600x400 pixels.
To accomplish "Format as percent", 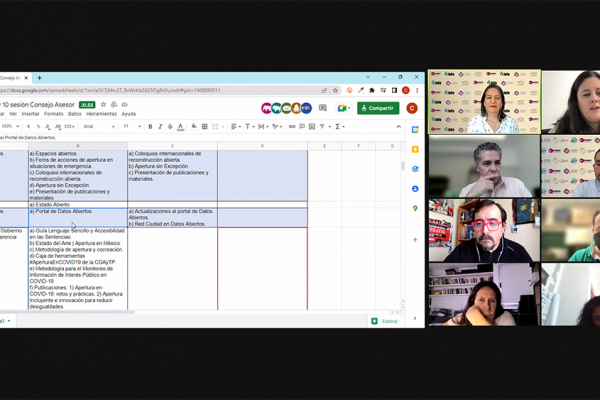I will click(x=38, y=126).
